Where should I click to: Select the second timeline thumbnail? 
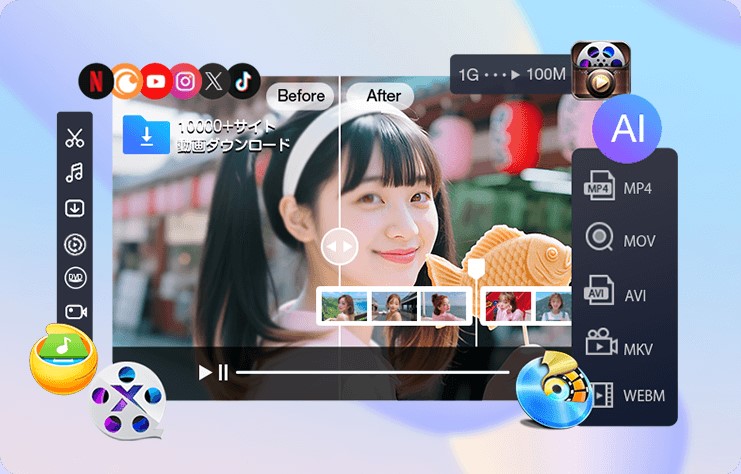tap(394, 306)
